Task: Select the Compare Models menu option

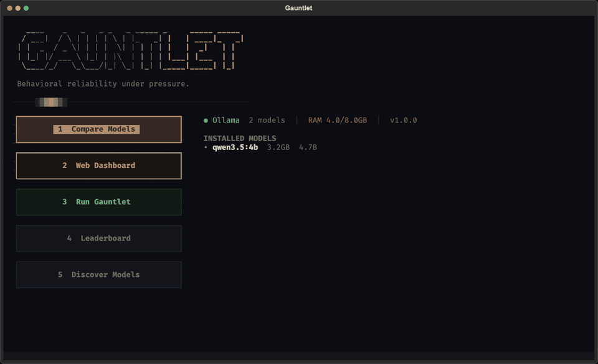Action: tap(98, 129)
